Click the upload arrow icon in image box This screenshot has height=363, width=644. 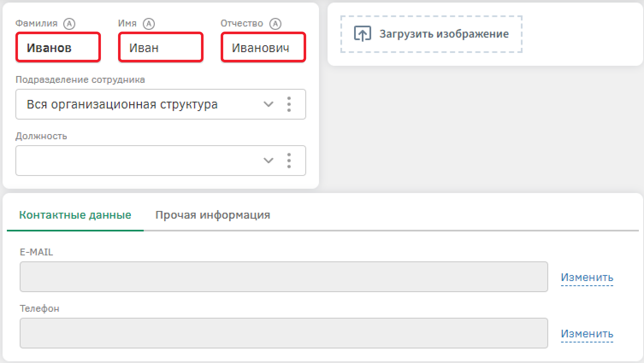363,34
